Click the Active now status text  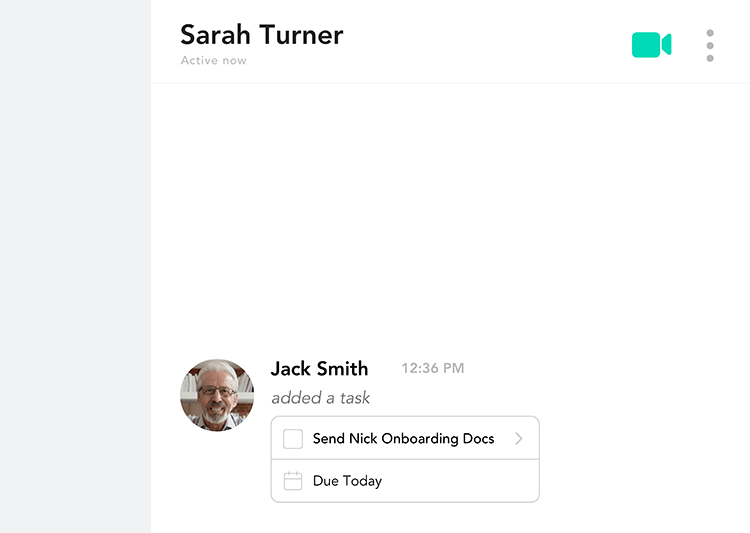(x=213, y=60)
